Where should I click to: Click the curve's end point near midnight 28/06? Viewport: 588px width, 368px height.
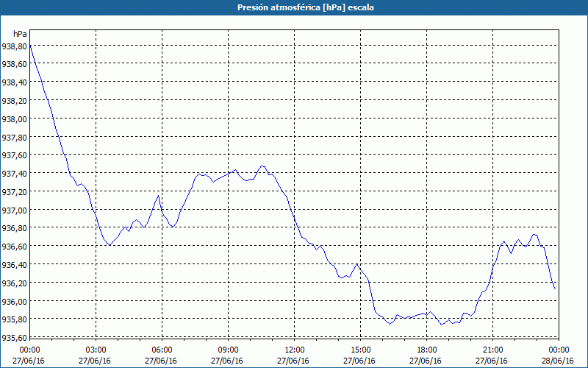555,289
